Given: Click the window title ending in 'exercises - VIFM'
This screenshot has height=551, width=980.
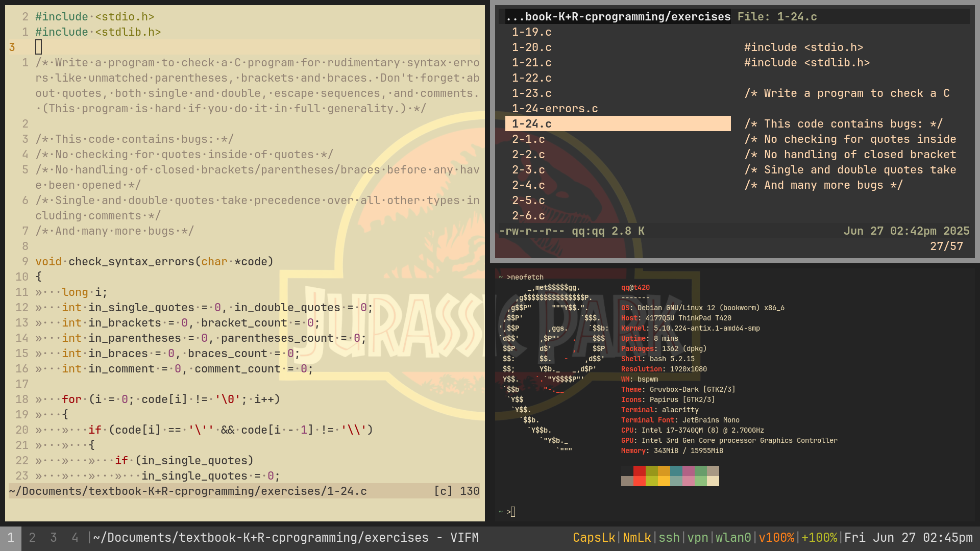Looking at the screenshot, I should tap(286, 538).
